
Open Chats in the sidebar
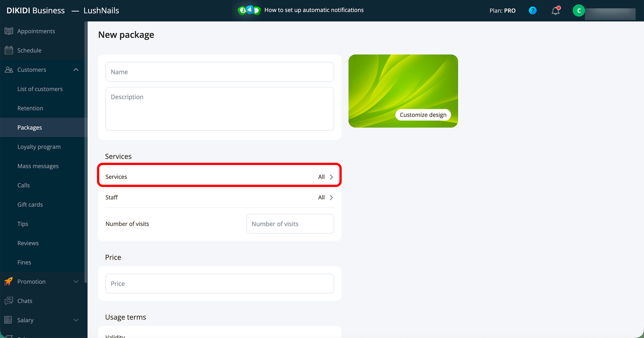(x=25, y=301)
